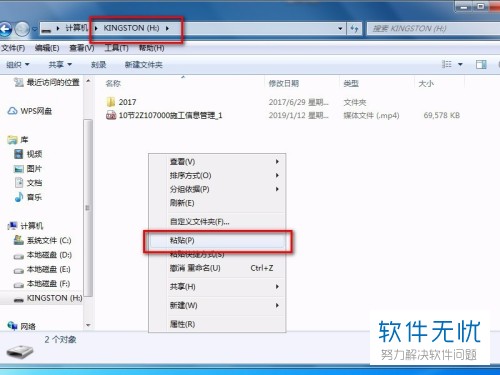Click the 2017/6/29 date cell
Screen dimensions: 500x375
tap(299, 102)
